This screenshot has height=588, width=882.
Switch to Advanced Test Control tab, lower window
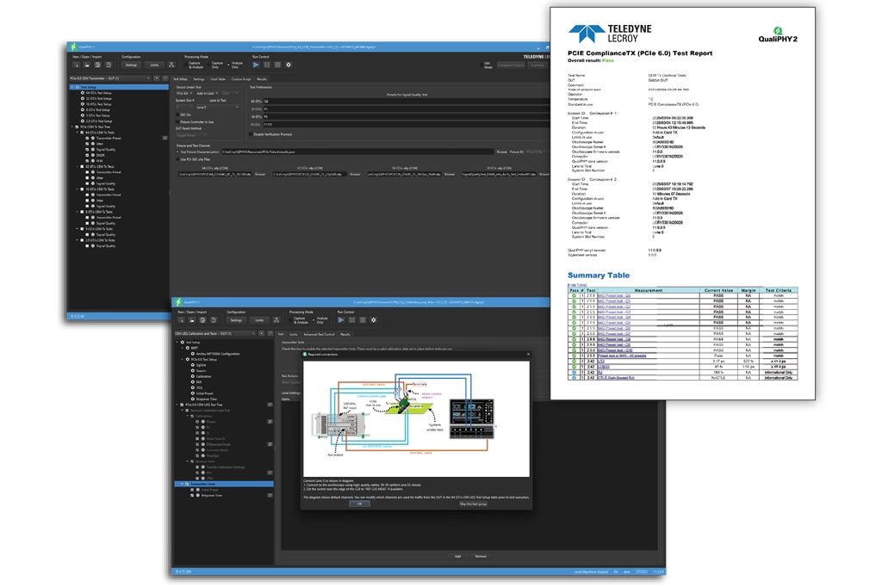(319, 335)
